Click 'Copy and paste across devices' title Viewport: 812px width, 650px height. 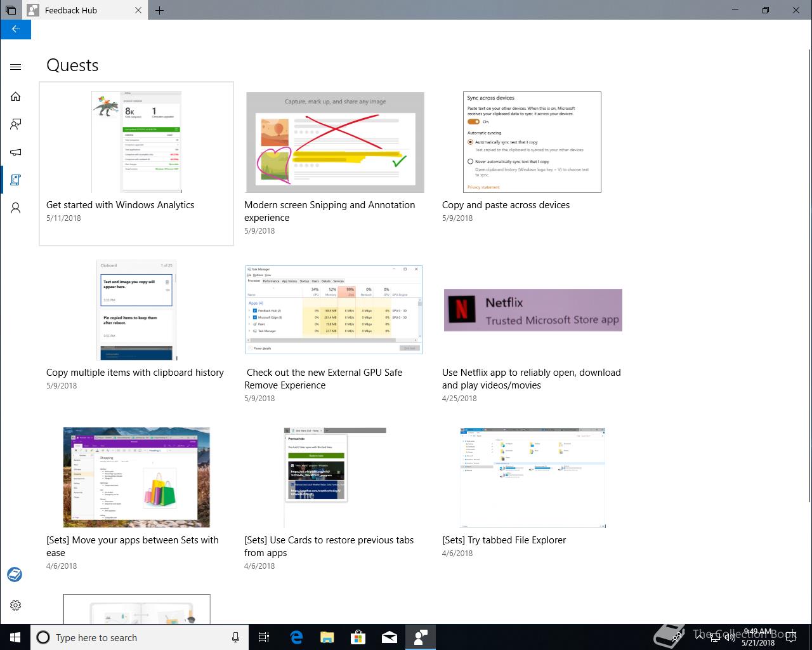(x=506, y=205)
